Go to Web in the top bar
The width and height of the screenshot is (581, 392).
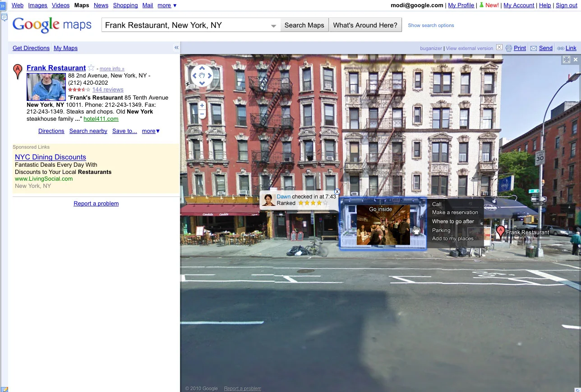click(18, 5)
